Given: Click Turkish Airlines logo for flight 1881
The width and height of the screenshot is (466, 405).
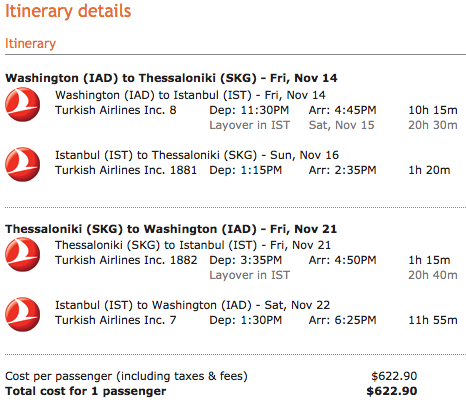Looking at the screenshot, I should 23,164.
